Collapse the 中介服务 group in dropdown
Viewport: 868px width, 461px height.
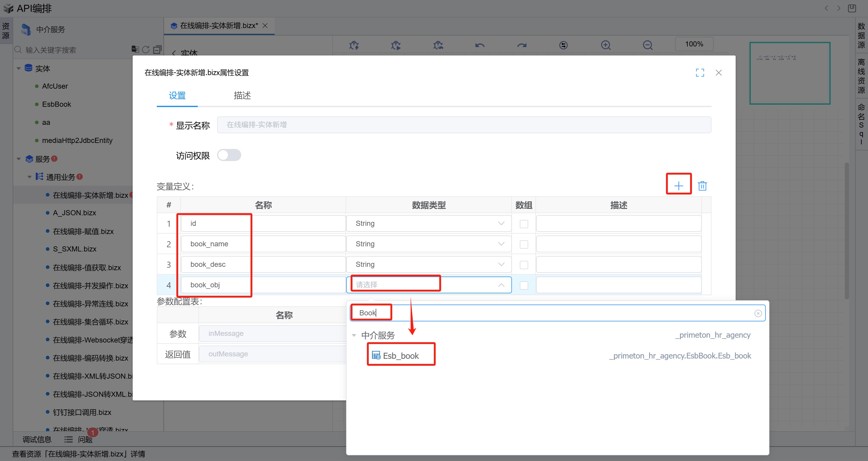[354, 335]
